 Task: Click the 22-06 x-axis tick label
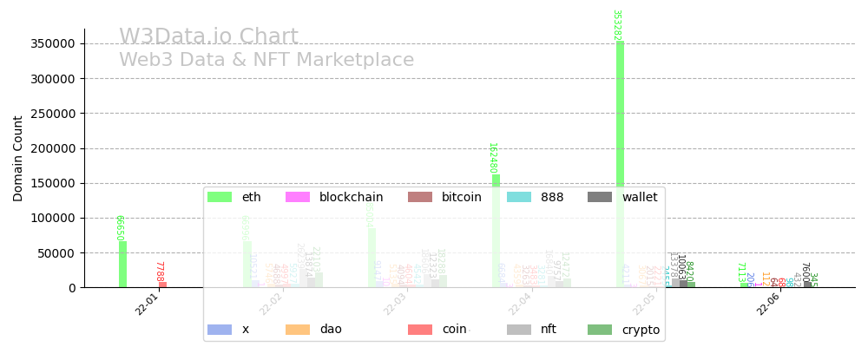pos(768,304)
